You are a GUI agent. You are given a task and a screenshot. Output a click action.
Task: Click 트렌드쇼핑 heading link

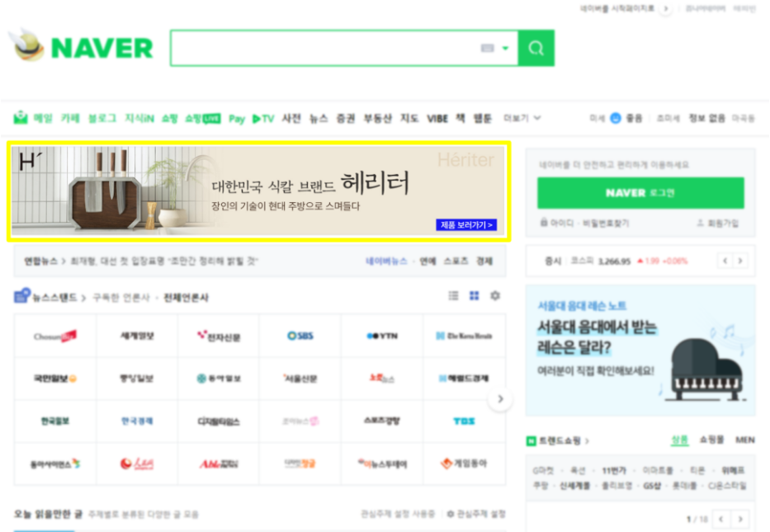coord(559,440)
